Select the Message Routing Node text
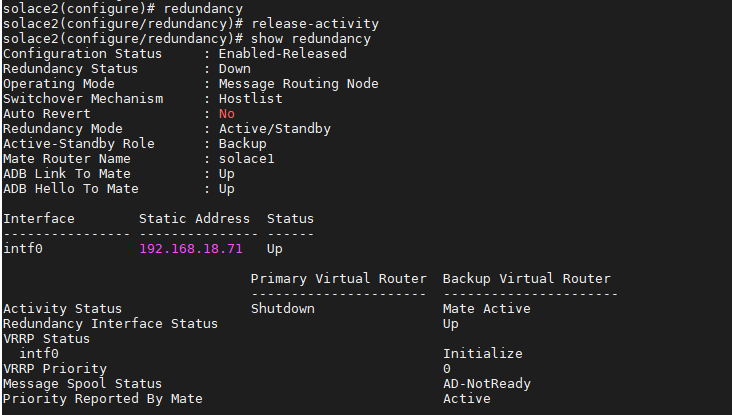The image size is (732, 415). (x=298, y=83)
